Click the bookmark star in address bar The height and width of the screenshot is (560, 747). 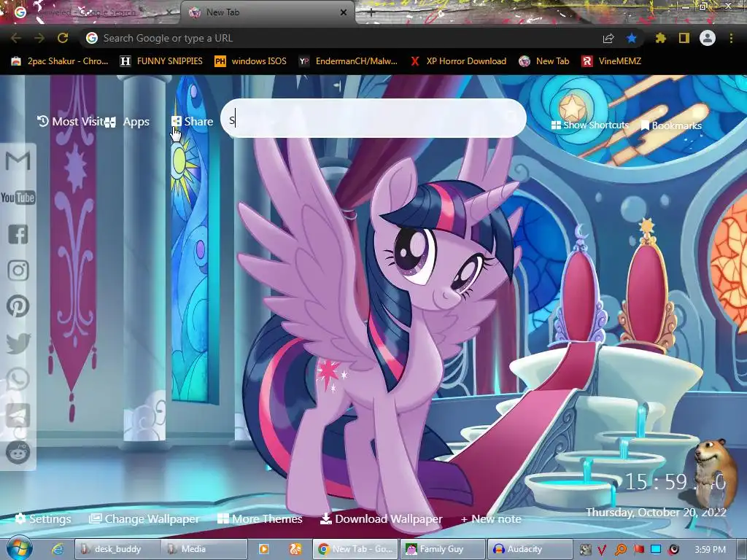(632, 38)
